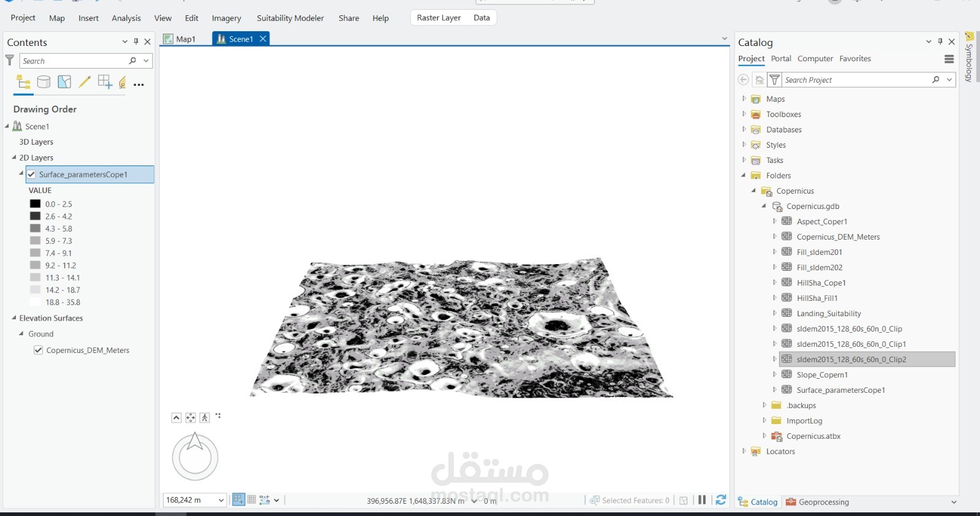Open the Geoprocessing pane tab
This screenshot has height=516, width=980.
pyautogui.click(x=818, y=502)
